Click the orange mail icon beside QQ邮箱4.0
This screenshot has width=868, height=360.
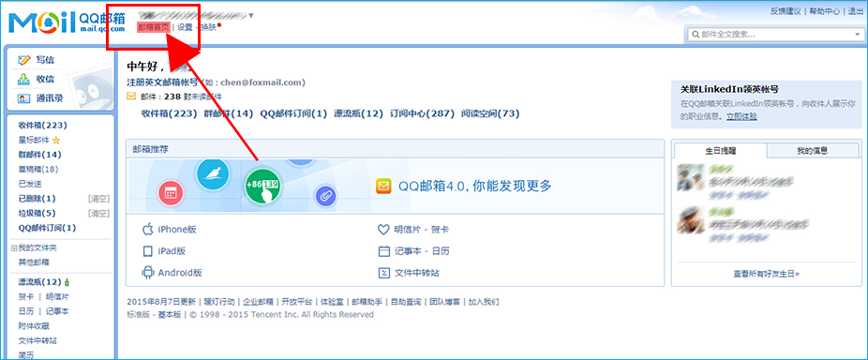click(x=383, y=186)
